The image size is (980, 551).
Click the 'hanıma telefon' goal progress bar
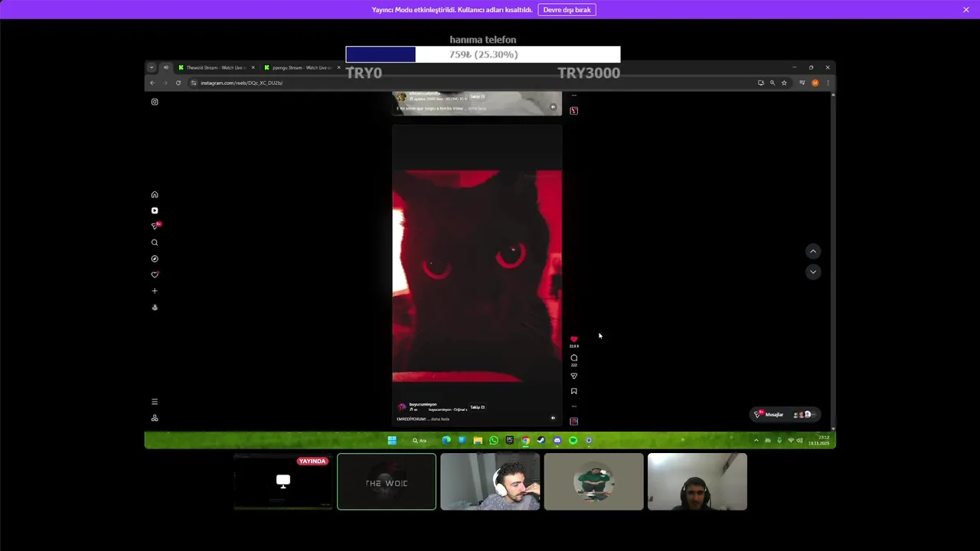point(483,54)
